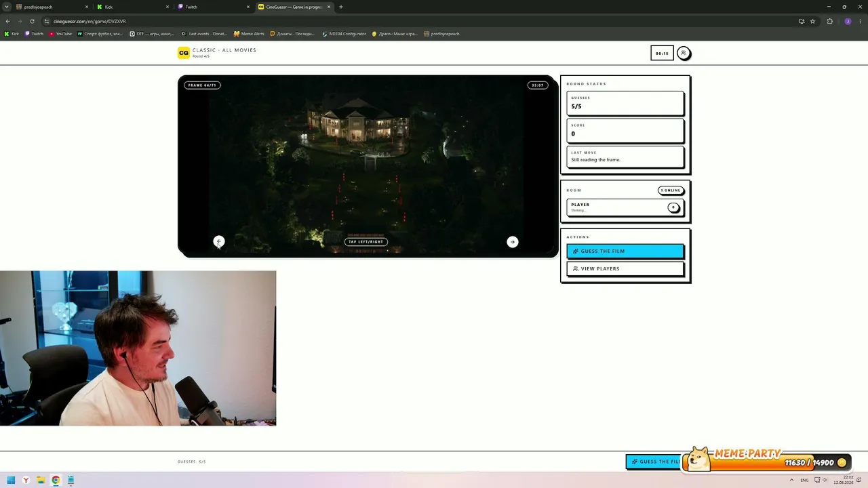The width and height of the screenshot is (868, 488).
Task: Open the ND104 Configurator bookmark
Action: coord(344,34)
